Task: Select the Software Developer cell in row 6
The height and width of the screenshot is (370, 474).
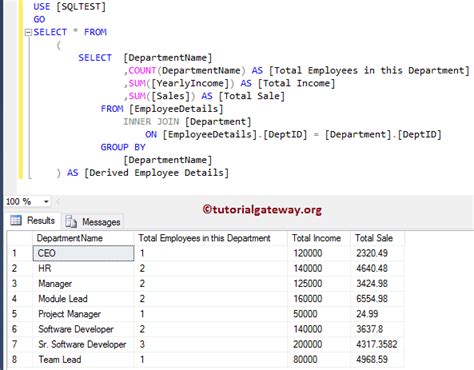Action: (83, 329)
